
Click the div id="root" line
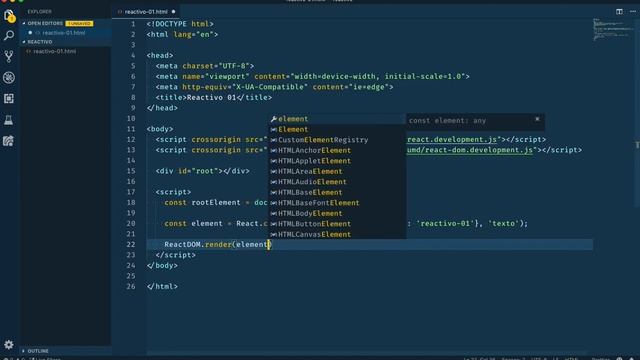pyautogui.click(x=202, y=171)
